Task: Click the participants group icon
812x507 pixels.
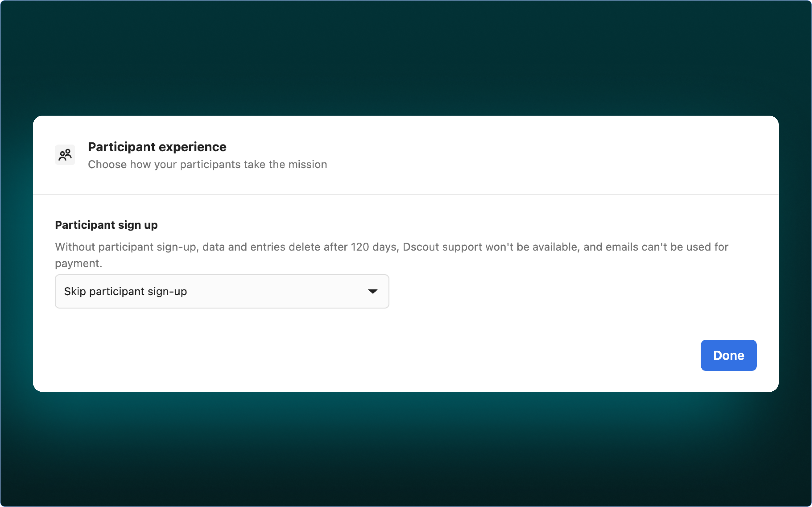Action: (65, 155)
